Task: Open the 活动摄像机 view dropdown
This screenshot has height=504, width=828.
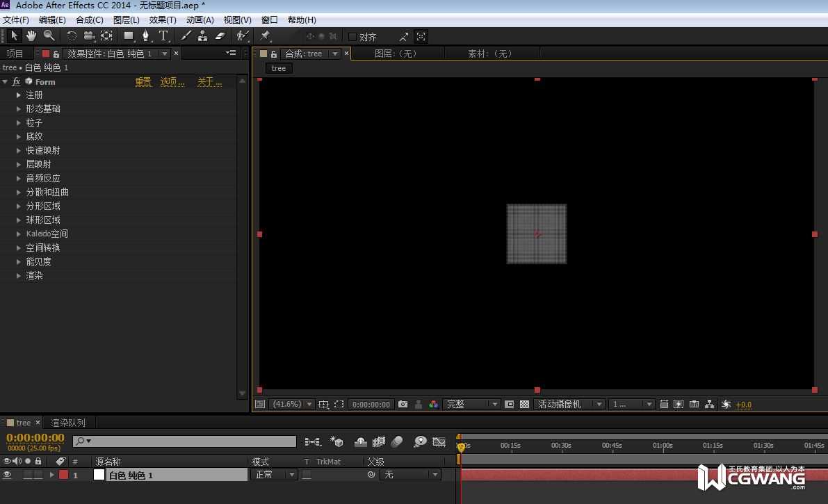Action: 569,404
